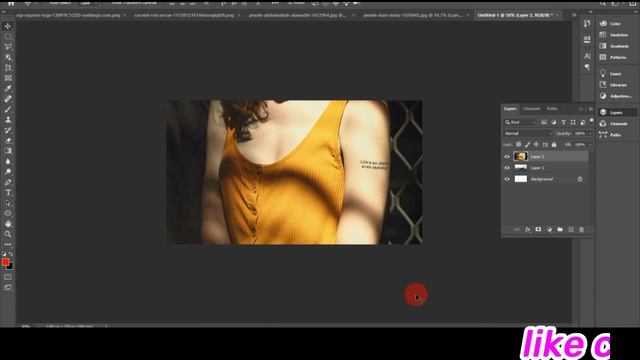Toggle lock all padlock icon
640x360 pixels.
pos(554,144)
